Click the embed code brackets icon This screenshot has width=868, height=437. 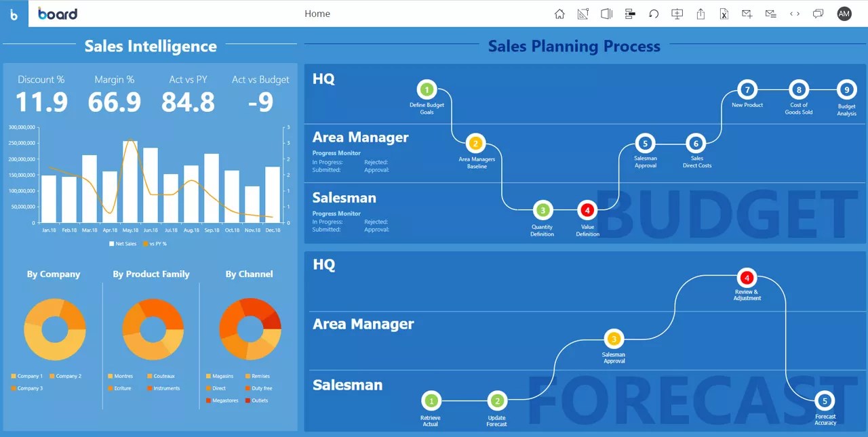795,14
